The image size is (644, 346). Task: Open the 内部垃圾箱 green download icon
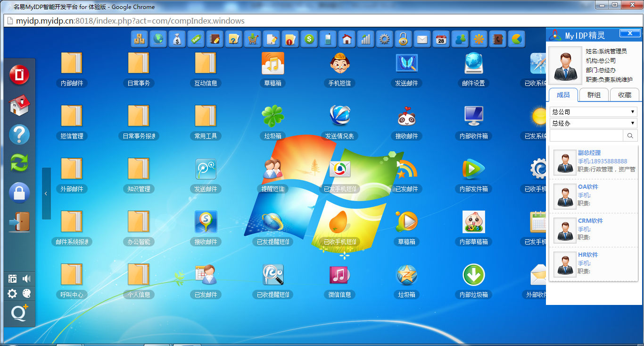474,275
